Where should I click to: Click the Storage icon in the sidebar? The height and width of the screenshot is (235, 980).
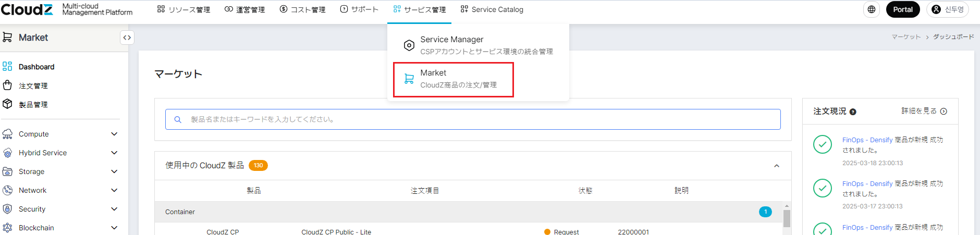click(x=7, y=171)
